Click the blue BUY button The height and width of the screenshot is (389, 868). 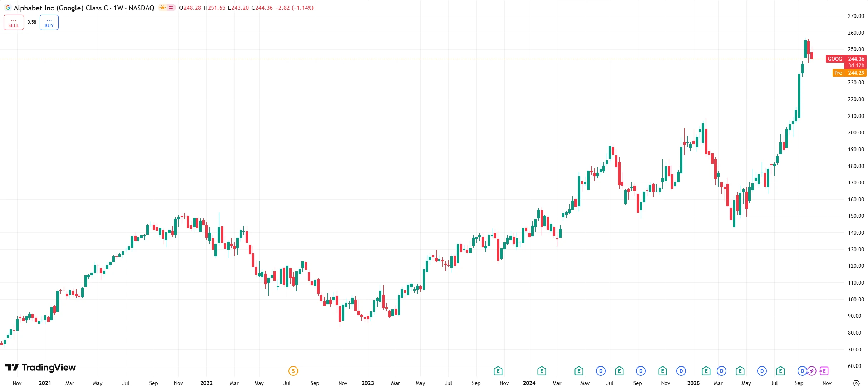(x=49, y=23)
